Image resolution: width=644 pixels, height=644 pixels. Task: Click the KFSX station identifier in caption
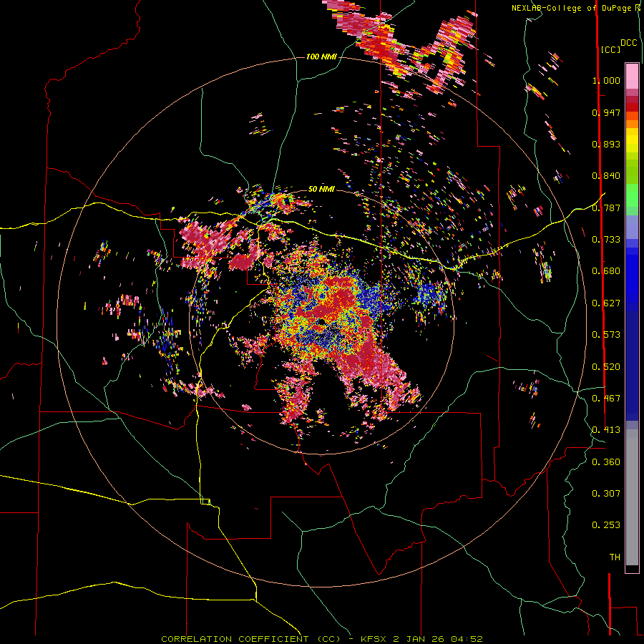click(374, 639)
